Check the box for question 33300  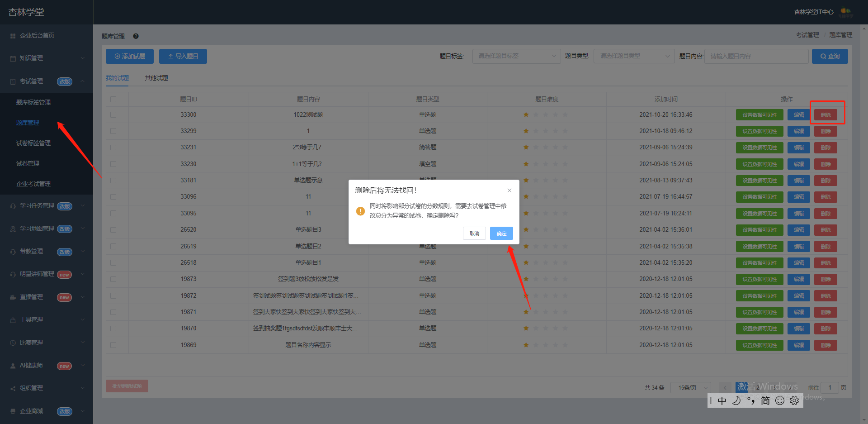click(x=113, y=115)
